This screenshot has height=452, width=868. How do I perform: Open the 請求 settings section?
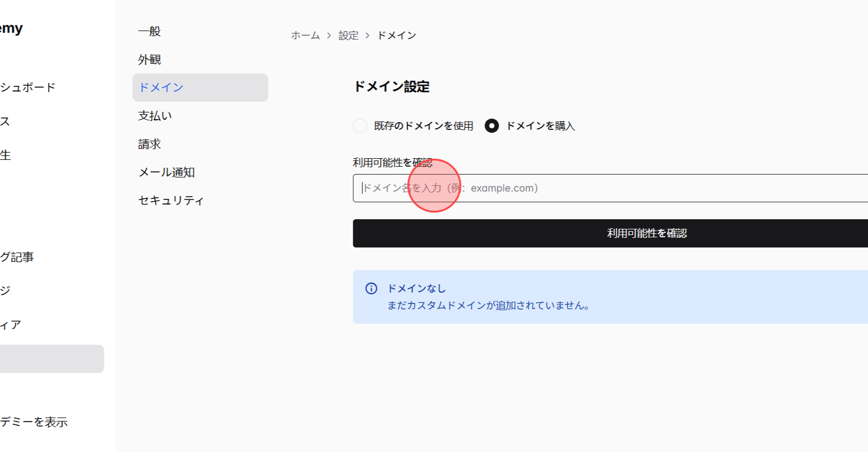tap(149, 144)
